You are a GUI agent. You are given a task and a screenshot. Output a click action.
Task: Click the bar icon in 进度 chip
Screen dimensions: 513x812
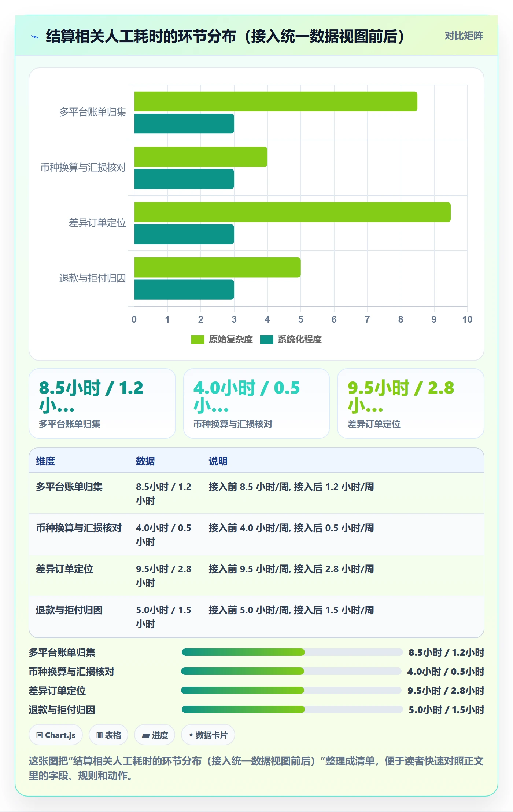click(x=145, y=735)
